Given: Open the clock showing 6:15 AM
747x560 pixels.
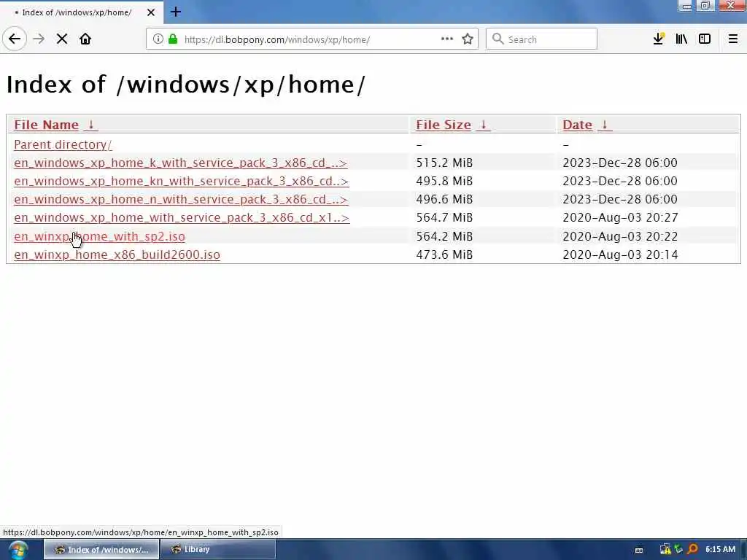Looking at the screenshot, I should tap(720, 550).
